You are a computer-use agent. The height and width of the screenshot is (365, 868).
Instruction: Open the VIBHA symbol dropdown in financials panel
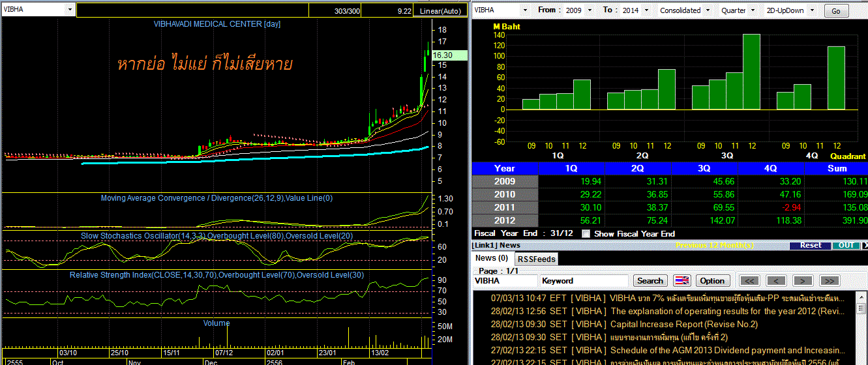[524, 10]
